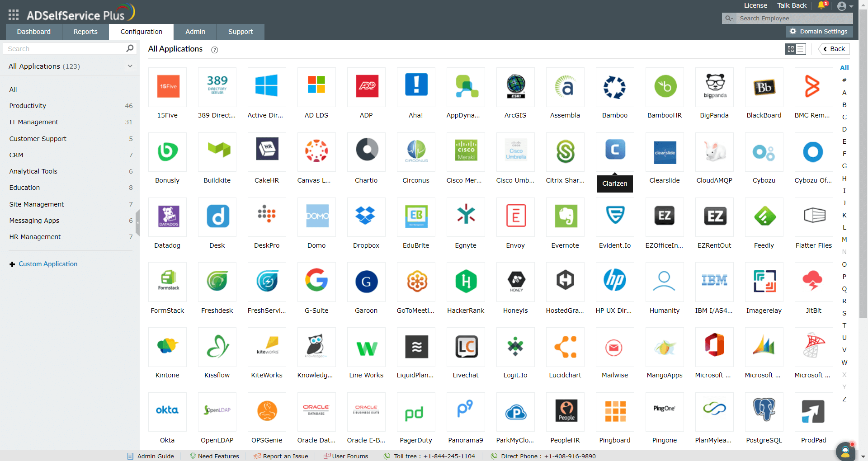This screenshot has height=461, width=868.
Task: Click the Back button
Action: click(834, 49)
